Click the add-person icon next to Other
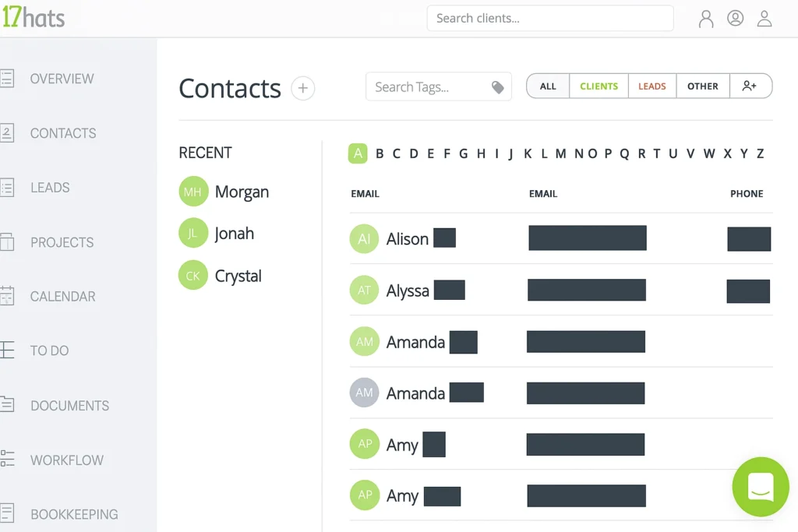Viewport: 798px width, 532px height. (x=750, y=86)
